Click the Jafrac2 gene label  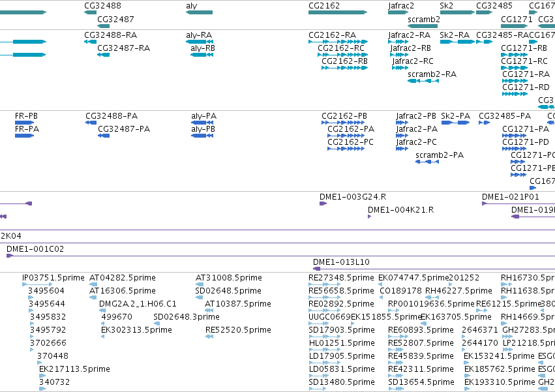coord(401,6)
